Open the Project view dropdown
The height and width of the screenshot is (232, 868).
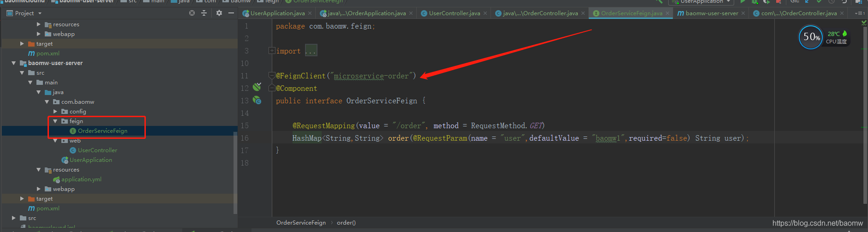(x=40, y=13)
